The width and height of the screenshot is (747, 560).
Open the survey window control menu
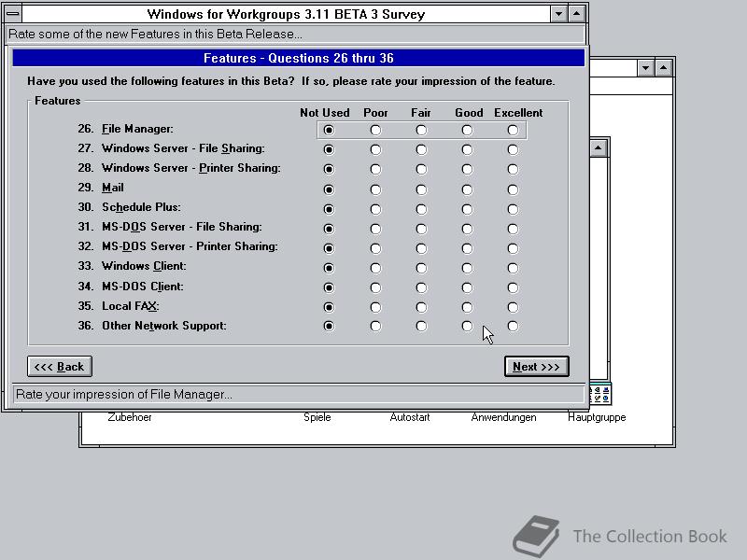[x=13, y=14]
